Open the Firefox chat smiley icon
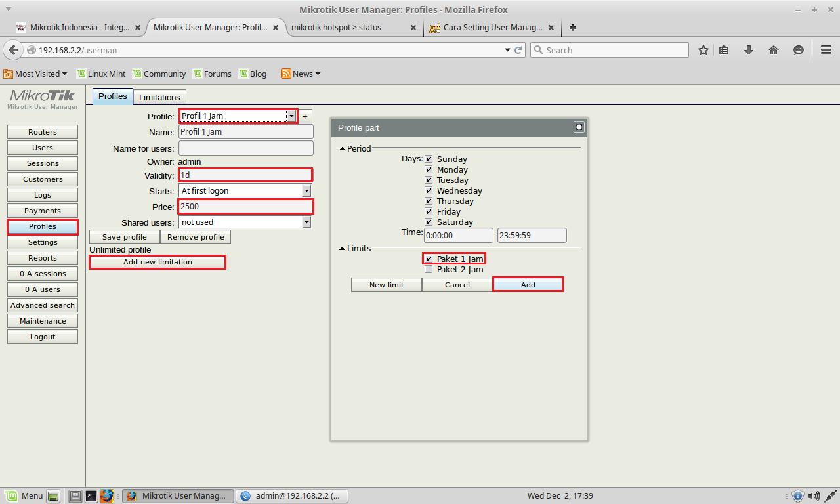This screenshot has height=504, width=840. pos(799,50)
